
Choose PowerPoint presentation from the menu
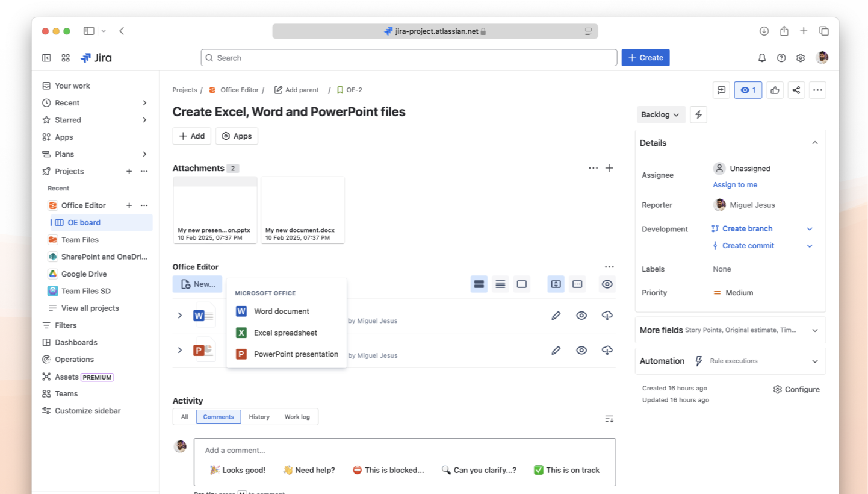[x=287, y=354]
